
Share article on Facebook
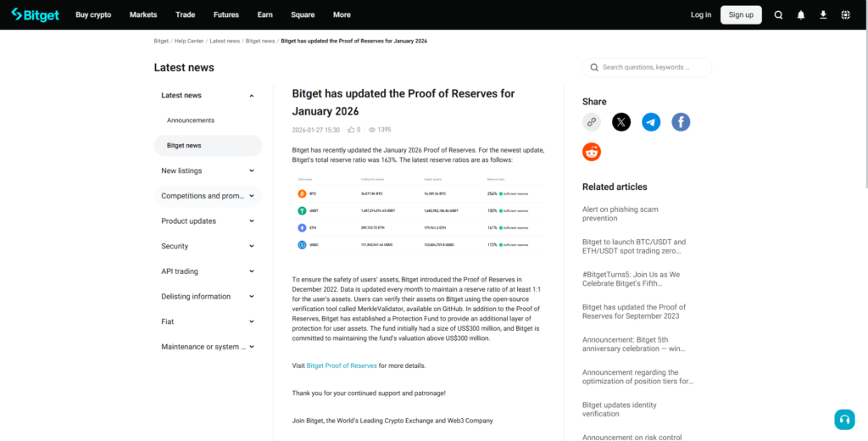(681, 122)
